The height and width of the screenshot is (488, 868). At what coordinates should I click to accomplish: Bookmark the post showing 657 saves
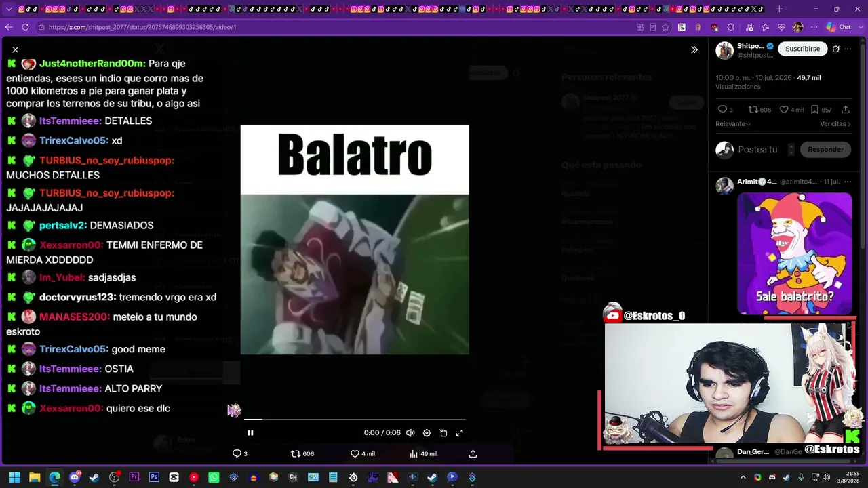click(x=821, y=110)
